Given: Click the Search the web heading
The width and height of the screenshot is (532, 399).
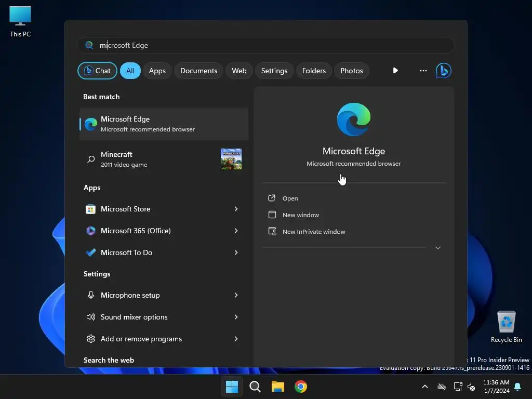Looking at the screenshot, I should [x=109, y=360].
